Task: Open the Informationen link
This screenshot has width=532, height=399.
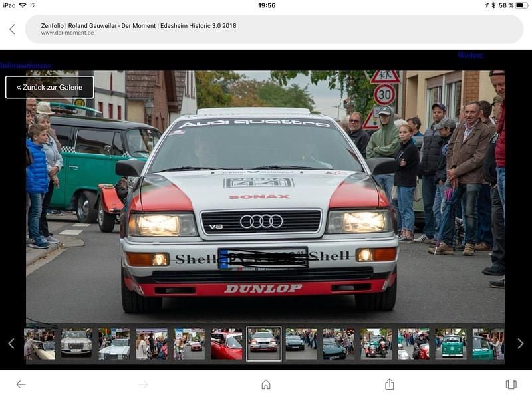Action: (25, 66)
